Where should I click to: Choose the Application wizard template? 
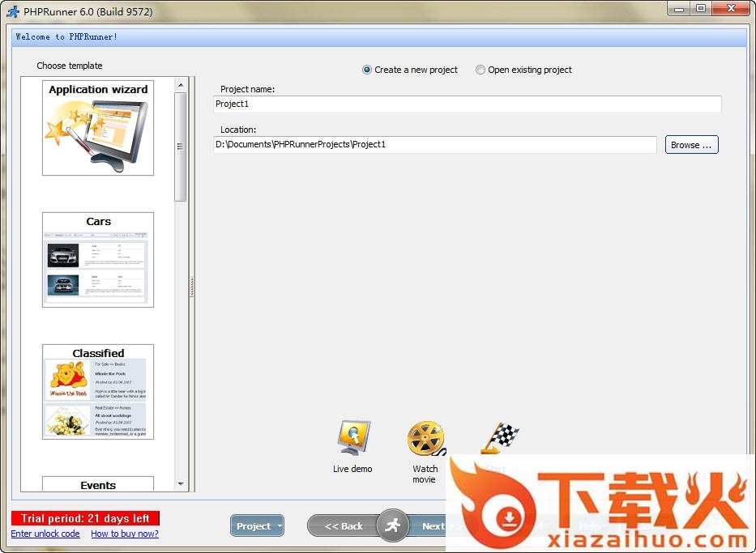pos(98,128)
